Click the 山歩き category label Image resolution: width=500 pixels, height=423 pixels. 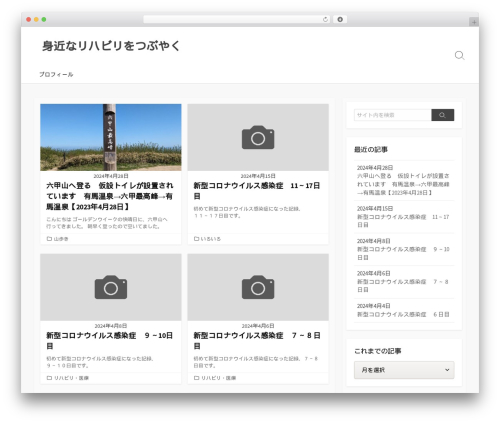[x=61, y=239]
